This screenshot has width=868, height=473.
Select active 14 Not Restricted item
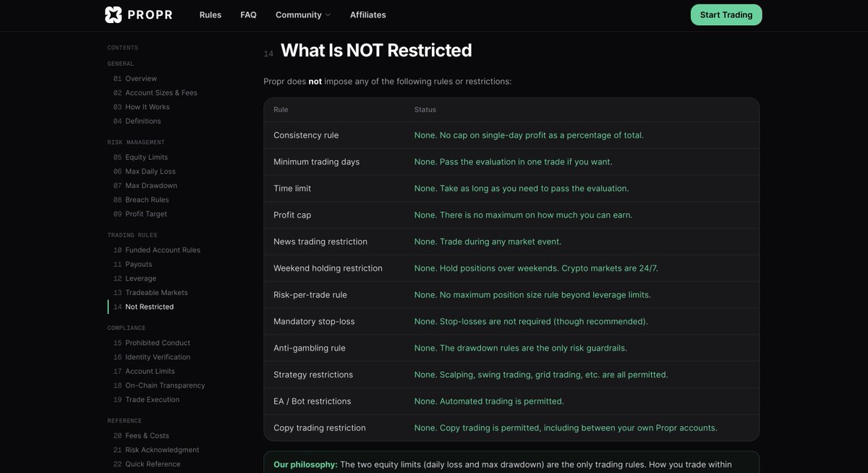pyautogui.click(x=143, y=307)
